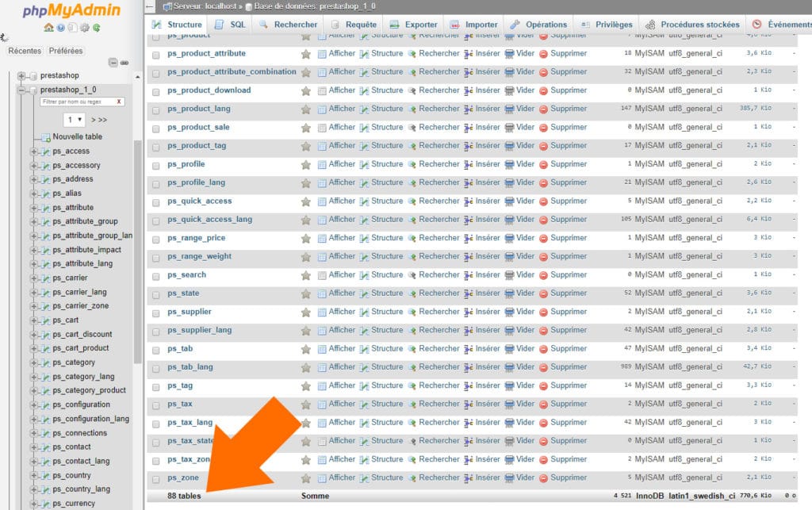812x510 pixels.
Task: Open the Préférées tables list
Action: 66,51
